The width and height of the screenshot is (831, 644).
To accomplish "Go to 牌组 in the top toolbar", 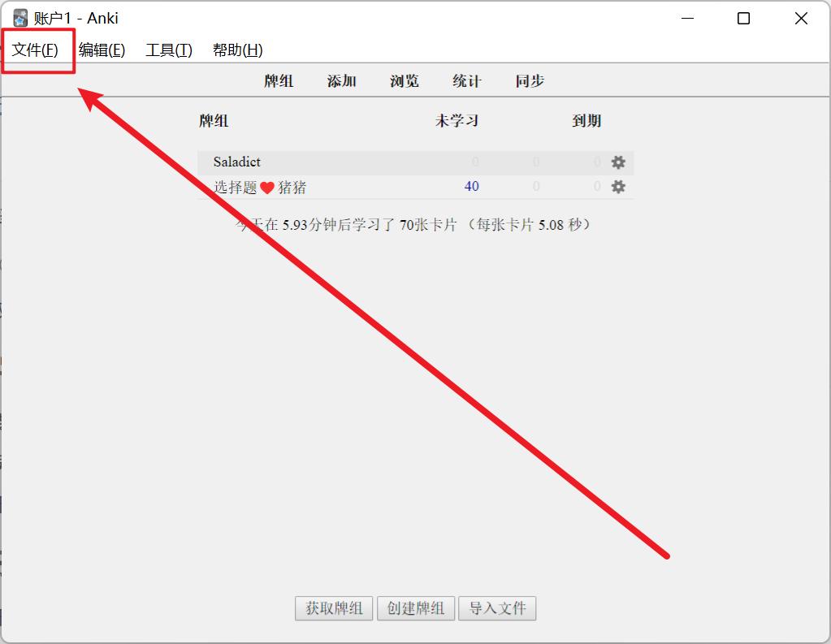I will coord(279,81).
